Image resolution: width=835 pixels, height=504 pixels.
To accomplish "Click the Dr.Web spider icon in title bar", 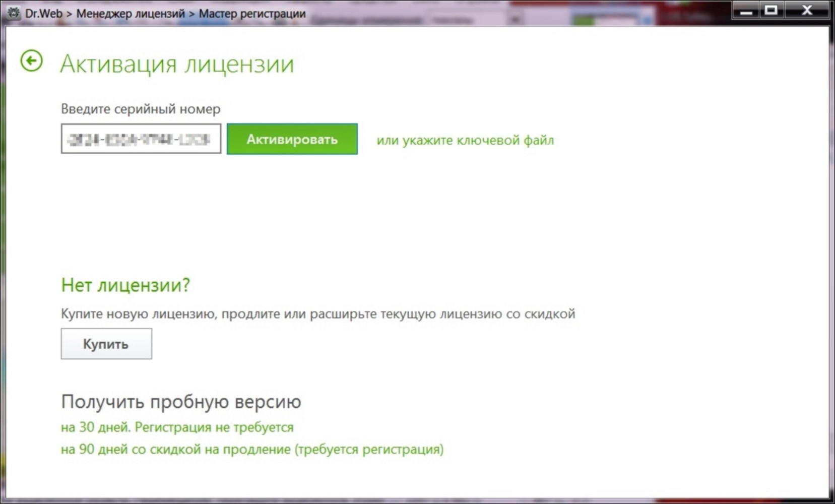I will pyautogui.click(x=13, y=13).
